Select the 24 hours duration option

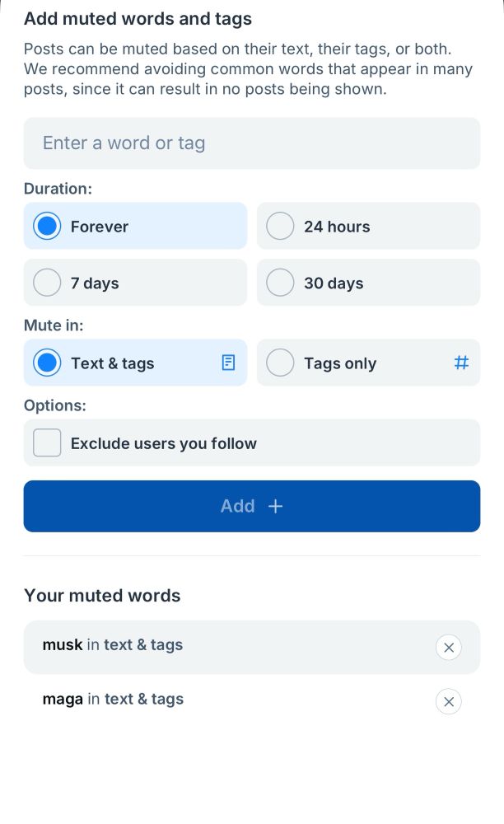pyautogui.click(x=369, y=226)
